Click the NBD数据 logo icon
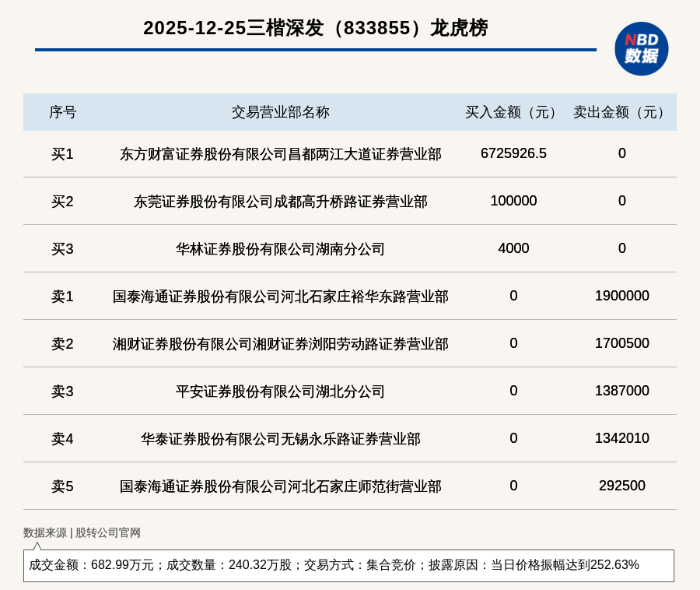Screen dimensions: 700x590 (641, 48)
